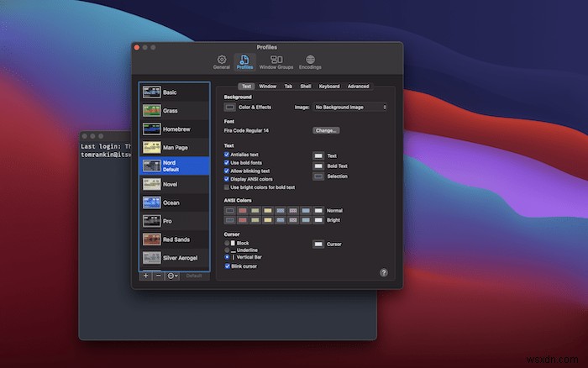
Task: Click the Default button under profile list
Action: [x=194, y=276]
